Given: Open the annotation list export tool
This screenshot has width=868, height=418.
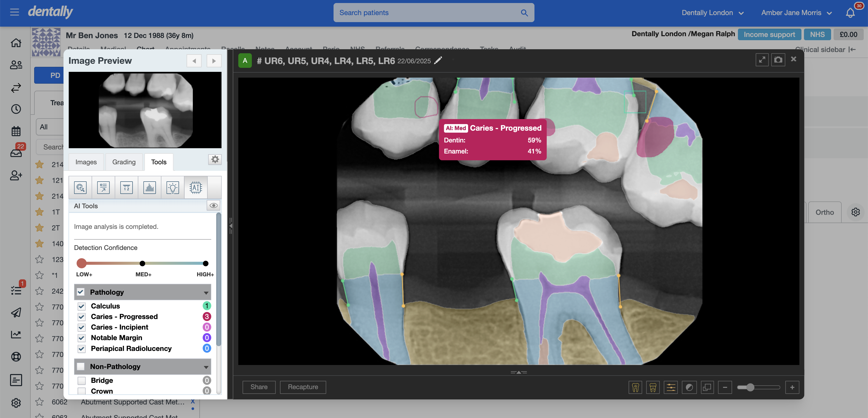Looking at the screenshot, I should (103, 187).
